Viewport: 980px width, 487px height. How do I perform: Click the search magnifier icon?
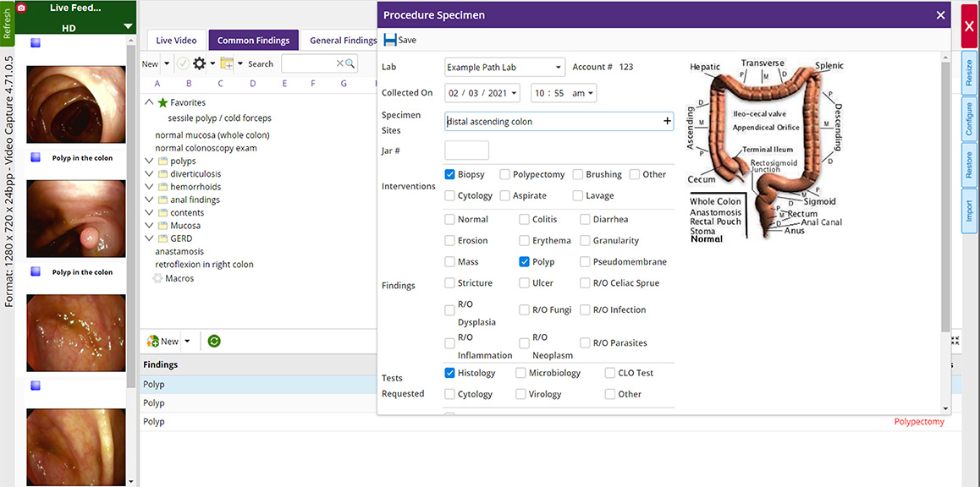[350, 63]
